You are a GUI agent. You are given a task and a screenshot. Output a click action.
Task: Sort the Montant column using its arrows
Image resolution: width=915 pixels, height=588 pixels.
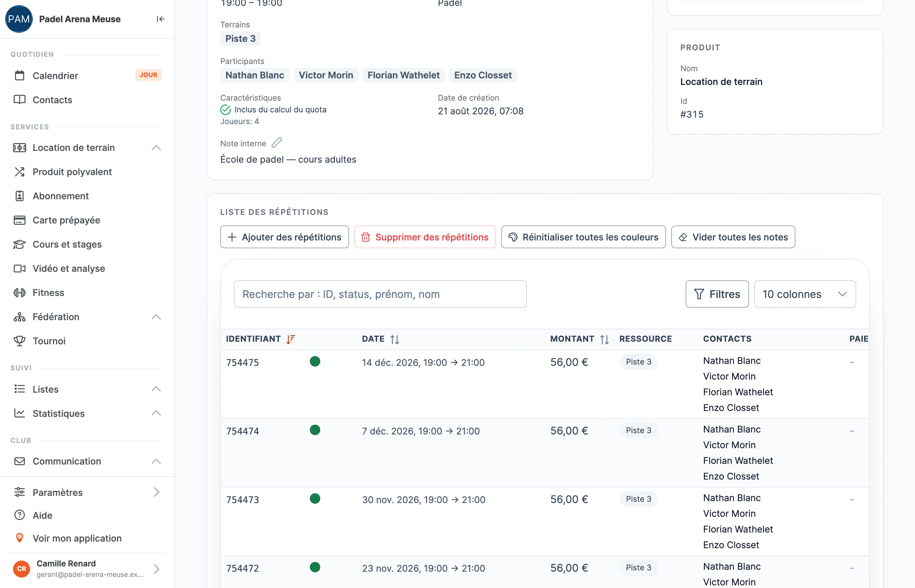click(604, 339)
